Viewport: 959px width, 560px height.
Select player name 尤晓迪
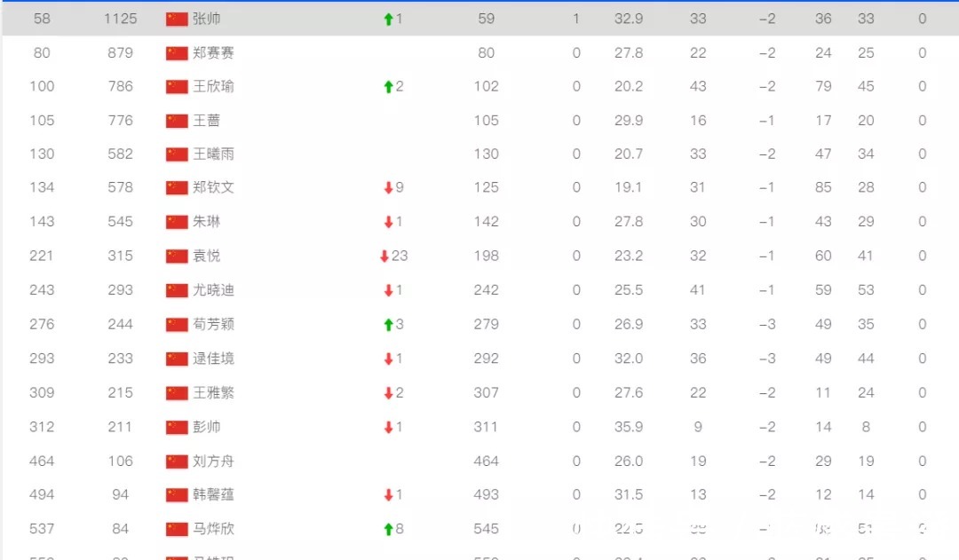[x=213, y=290]
